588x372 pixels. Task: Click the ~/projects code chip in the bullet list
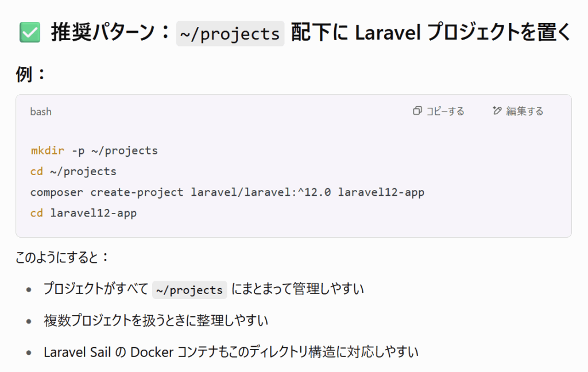[189, 290]
